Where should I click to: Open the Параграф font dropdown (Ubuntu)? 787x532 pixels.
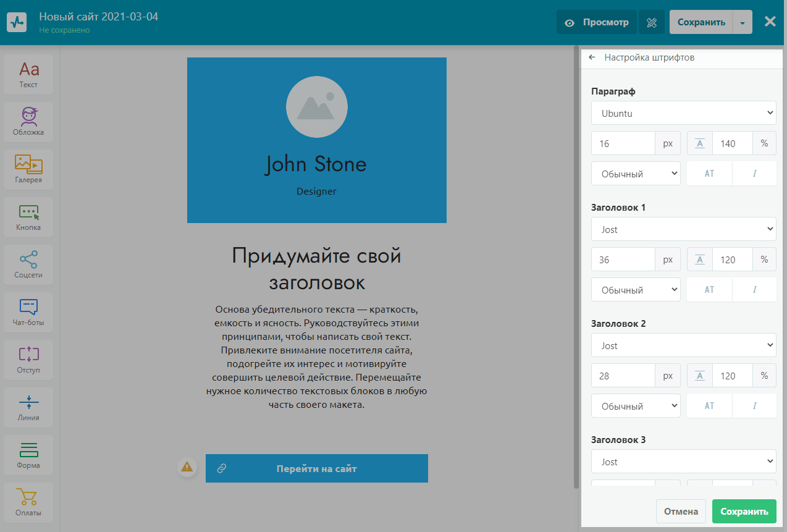(683, 113)
